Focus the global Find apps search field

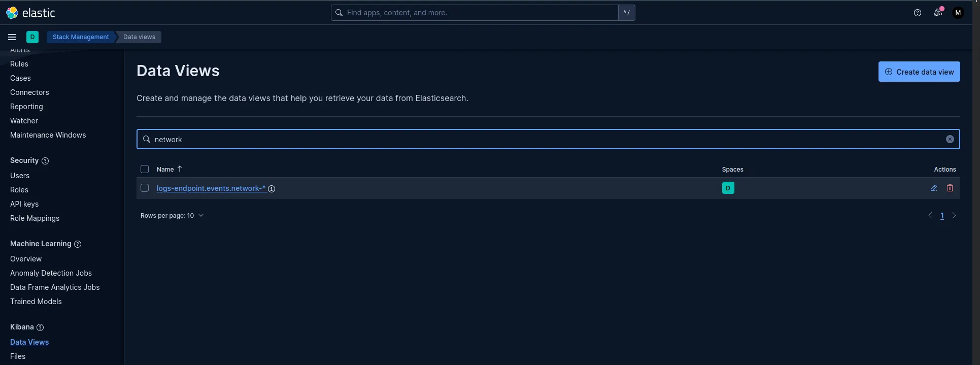click(475, 13)
